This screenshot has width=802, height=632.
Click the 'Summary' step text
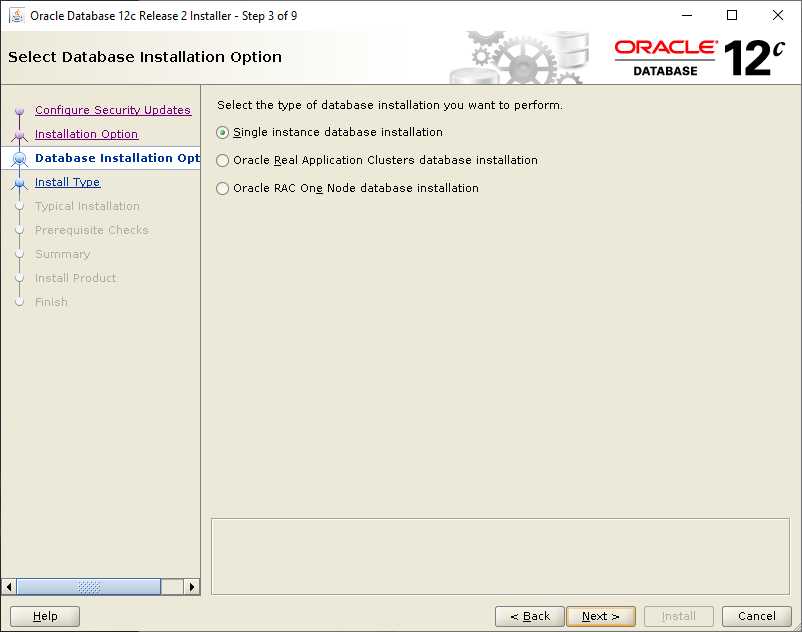[62, 254]
